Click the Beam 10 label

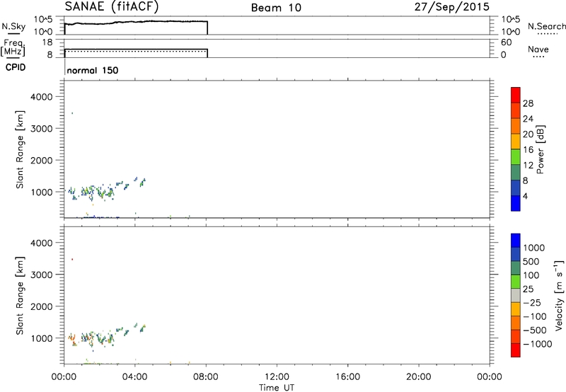(x=276, y=8)
